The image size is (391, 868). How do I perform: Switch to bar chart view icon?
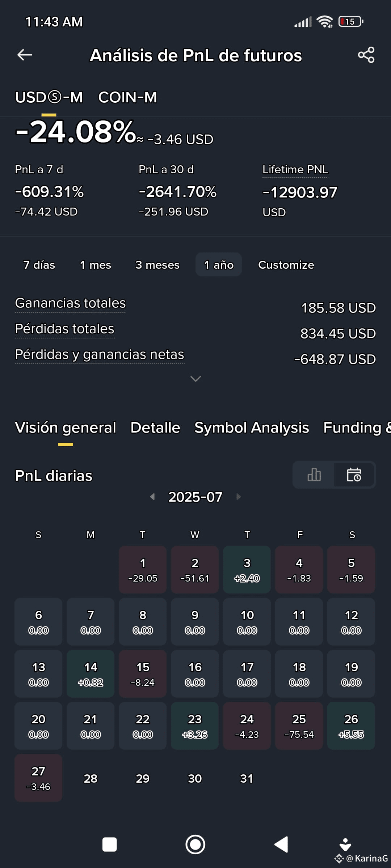click(314, 475)
